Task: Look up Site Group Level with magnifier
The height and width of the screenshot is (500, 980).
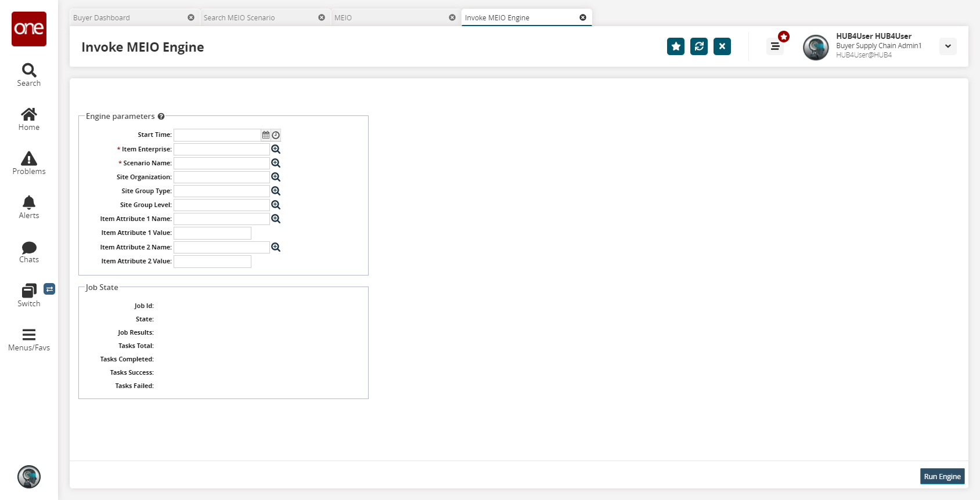Action: pyautogui.click(x=276, y=205)
